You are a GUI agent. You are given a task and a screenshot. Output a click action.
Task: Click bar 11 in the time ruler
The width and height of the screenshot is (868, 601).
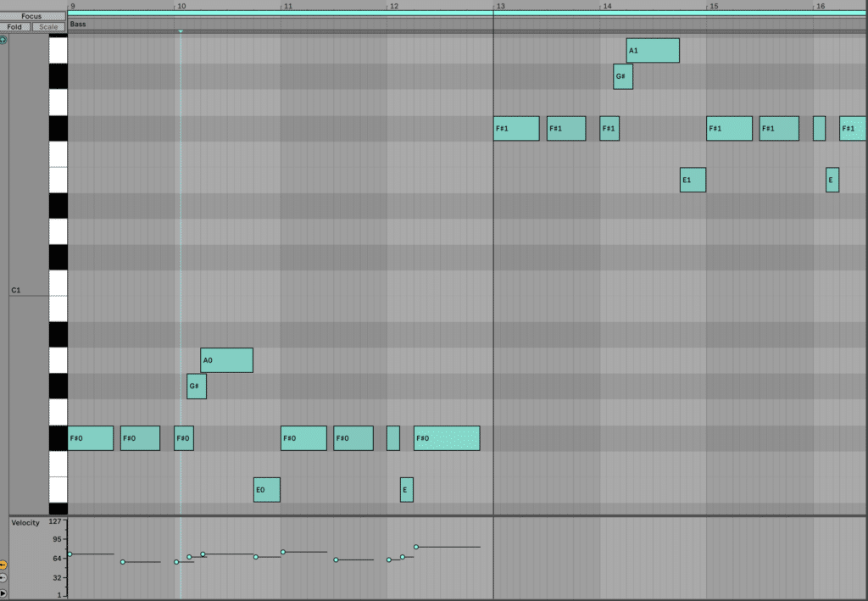pyautogui.click(x=288, y=6)
